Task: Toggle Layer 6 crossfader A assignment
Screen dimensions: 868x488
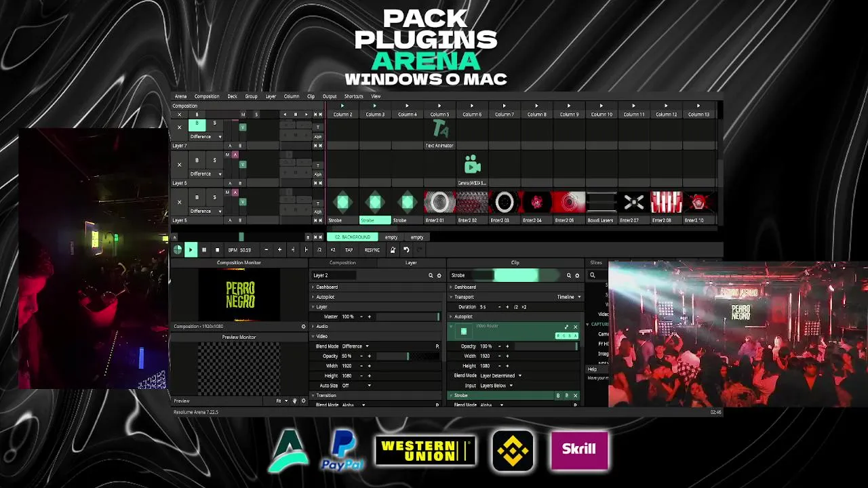Action: [230, 183]
